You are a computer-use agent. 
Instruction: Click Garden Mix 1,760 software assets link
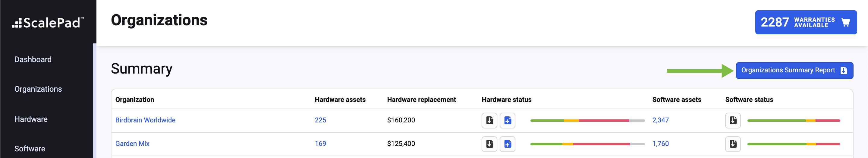click(660, 144)
